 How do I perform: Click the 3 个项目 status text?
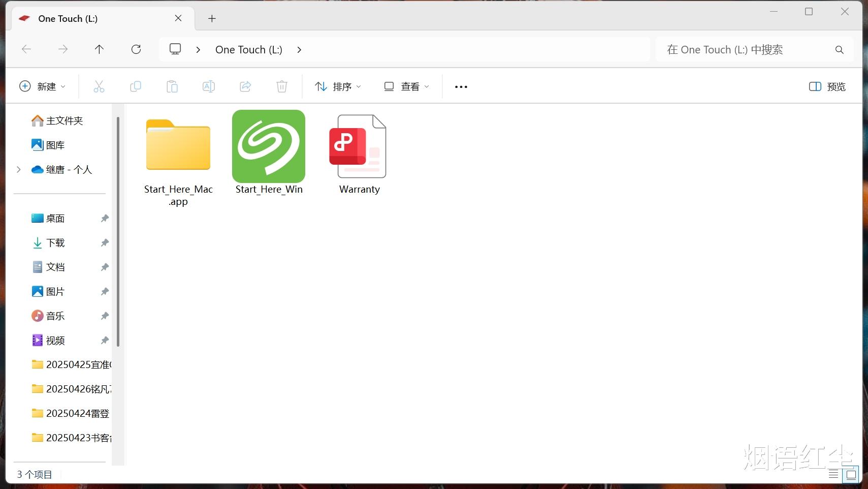coord(35,475)
